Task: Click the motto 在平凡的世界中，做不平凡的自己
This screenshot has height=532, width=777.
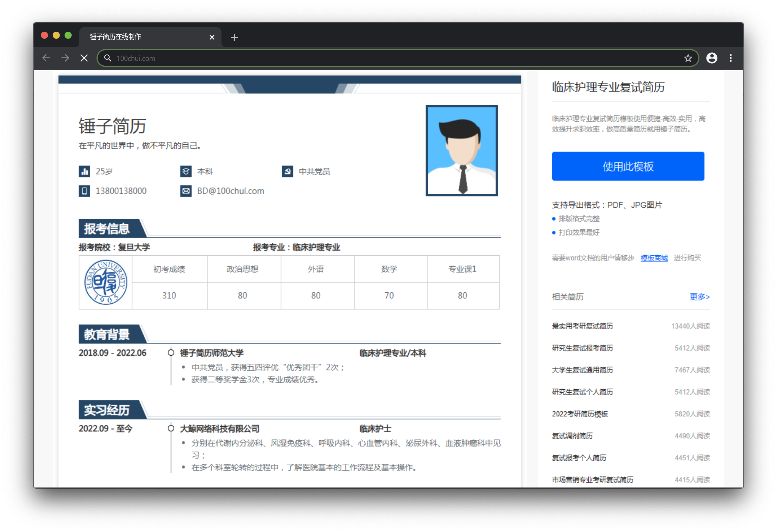Action: click(x=139, y=146)
